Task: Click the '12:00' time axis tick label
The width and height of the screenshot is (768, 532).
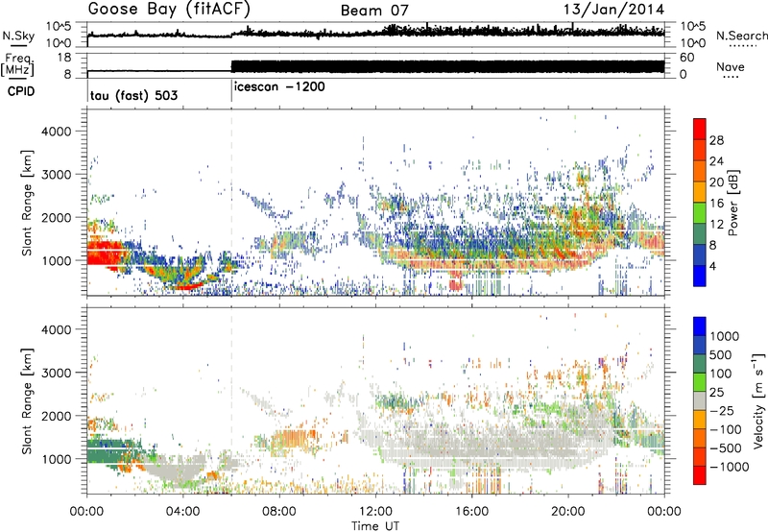Action: pyautogui.click(x=375, y=512)
